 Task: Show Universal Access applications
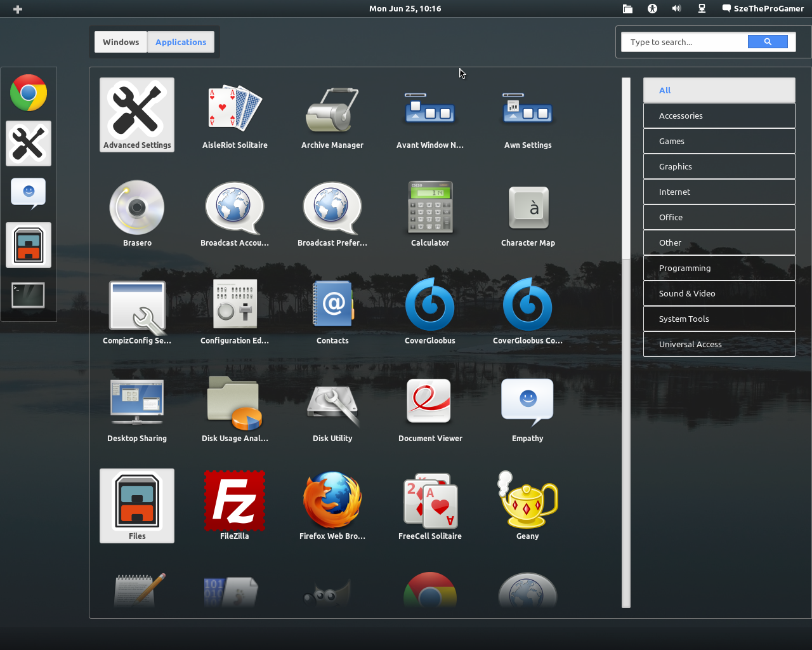pos(719,344)
